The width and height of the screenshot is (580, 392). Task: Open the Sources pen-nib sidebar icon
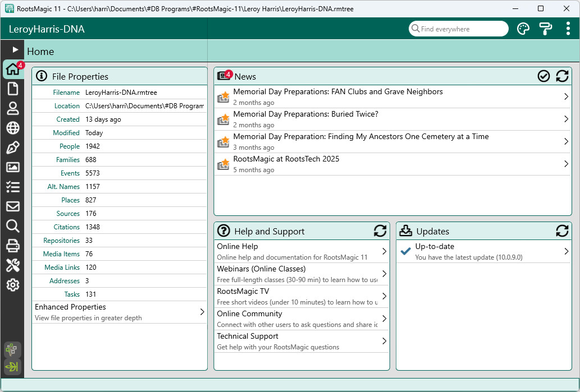tap(13, 148)
